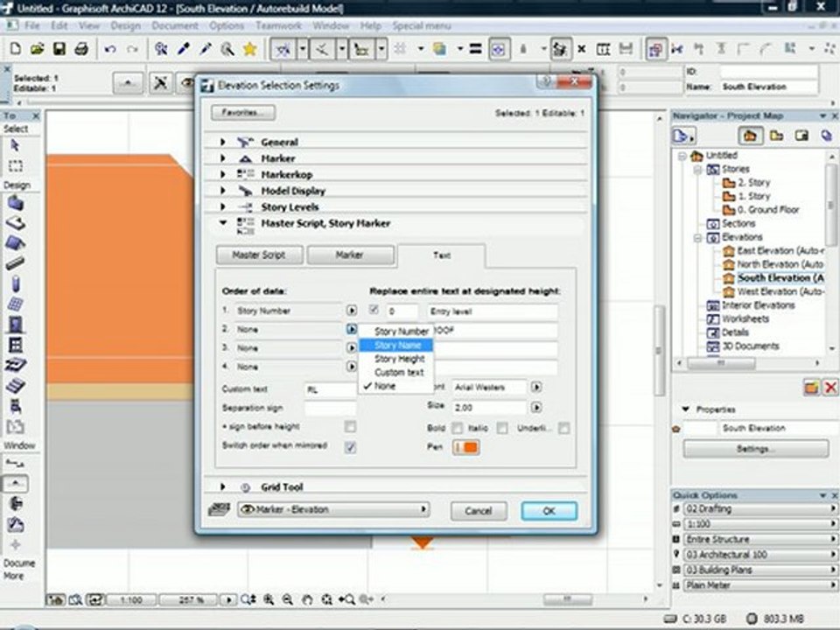Expand the General panel section

[223, 142]
